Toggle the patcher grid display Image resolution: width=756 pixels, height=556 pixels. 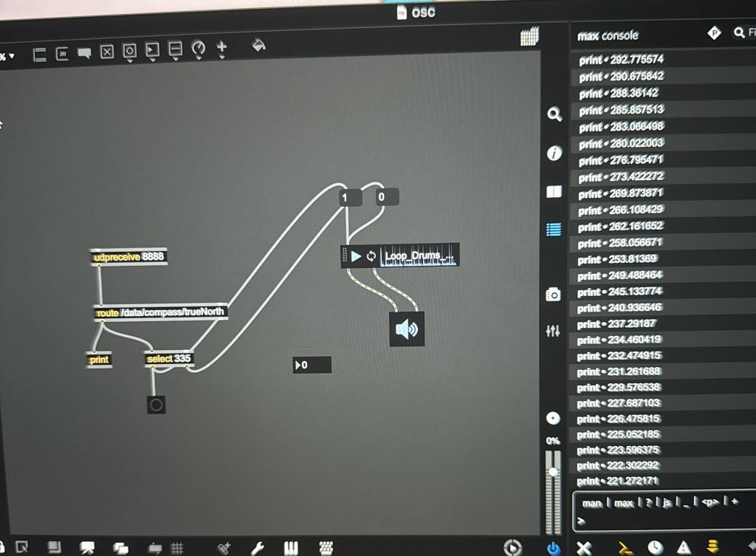tap(177, 548)
